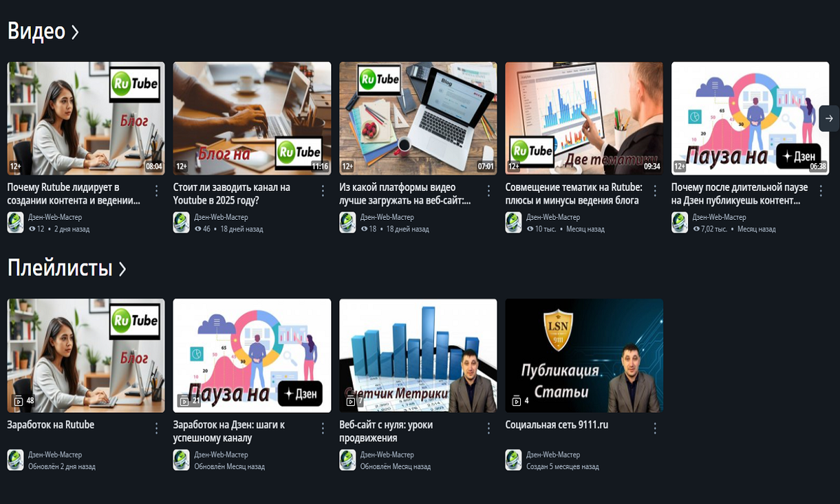Click channel avatar under 'Почему Rutube лидирует' video

(15, 223)
